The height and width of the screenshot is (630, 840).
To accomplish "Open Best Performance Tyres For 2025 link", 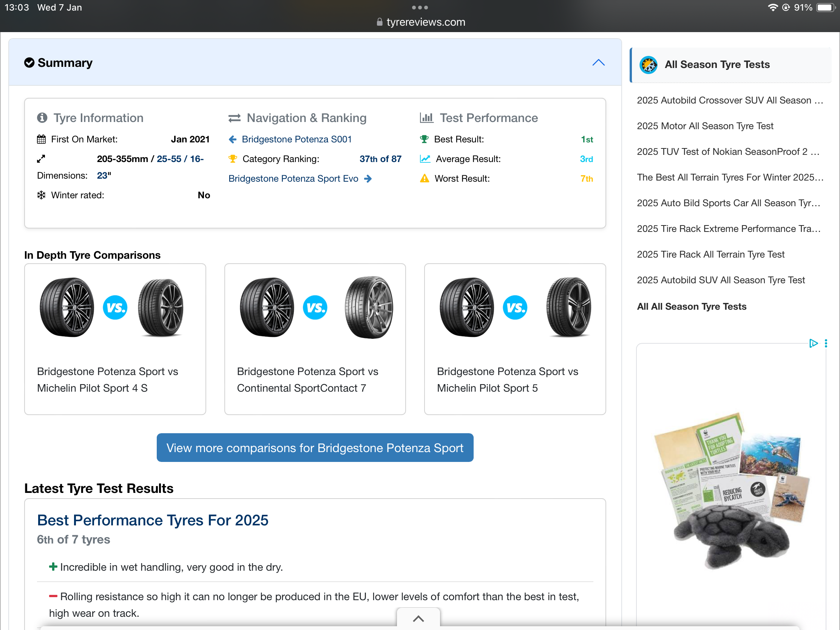I will pos(153,520).
